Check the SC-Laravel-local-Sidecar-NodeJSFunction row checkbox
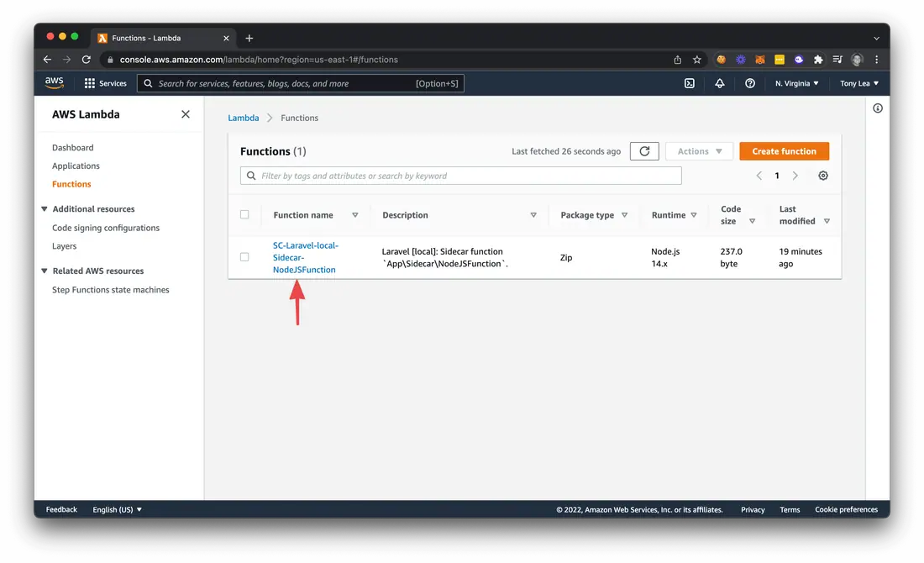 coord(244,257)
